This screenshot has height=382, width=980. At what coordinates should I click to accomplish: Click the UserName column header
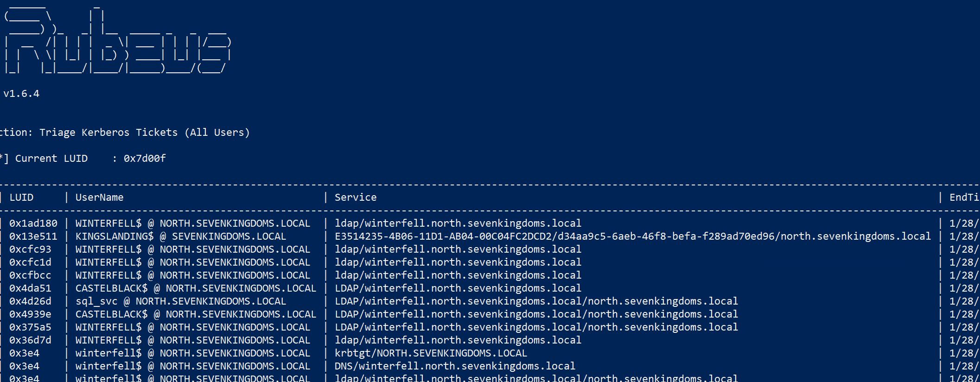click(x=99, y=197)
